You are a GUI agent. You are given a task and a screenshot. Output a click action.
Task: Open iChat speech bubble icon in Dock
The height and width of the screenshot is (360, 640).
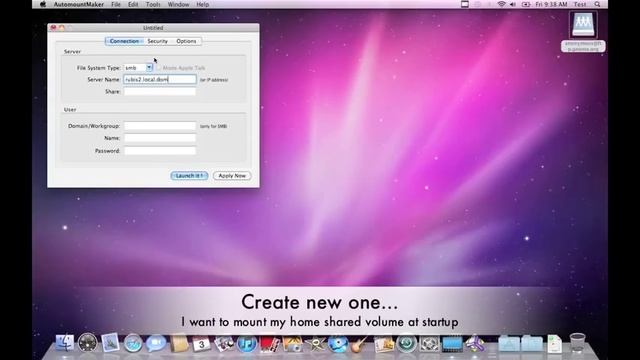156,343
